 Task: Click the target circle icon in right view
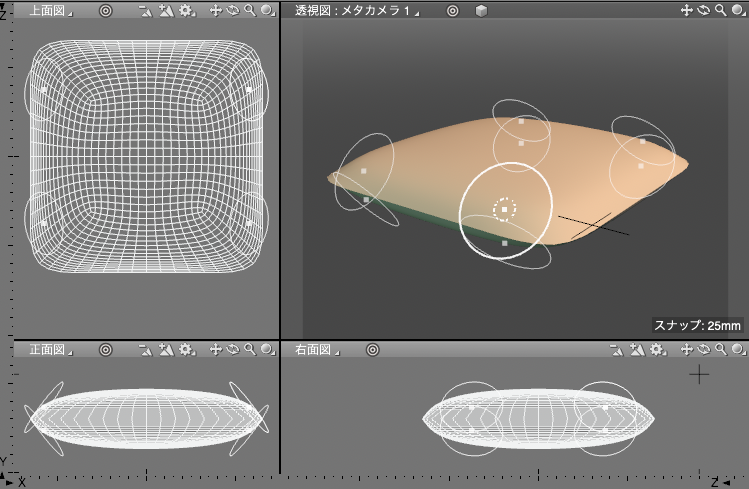[x=372, y=350]
